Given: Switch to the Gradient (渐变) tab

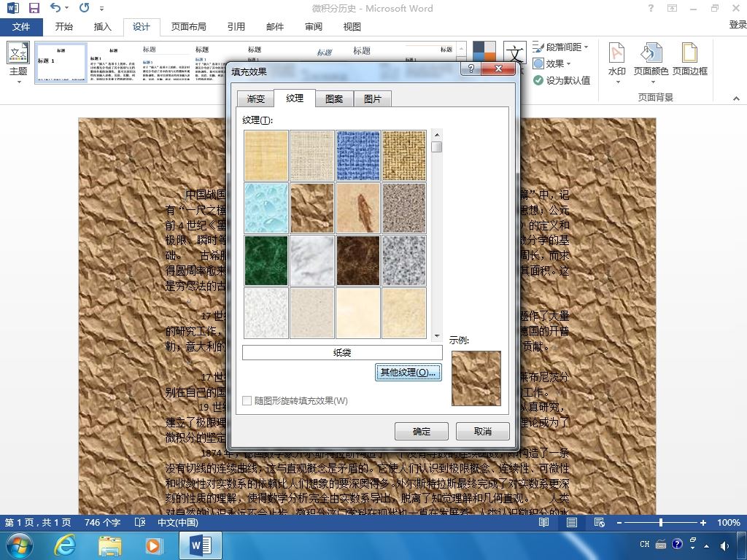Looking at the screenshot, I should [256, 98].
